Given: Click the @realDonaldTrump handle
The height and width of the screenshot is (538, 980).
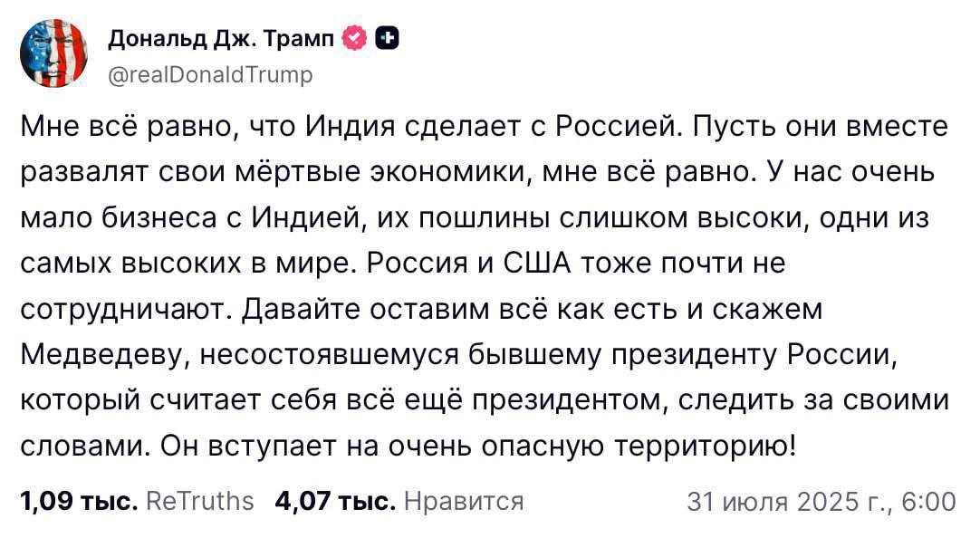Looking at the screenshot, I should coord(211,75).
